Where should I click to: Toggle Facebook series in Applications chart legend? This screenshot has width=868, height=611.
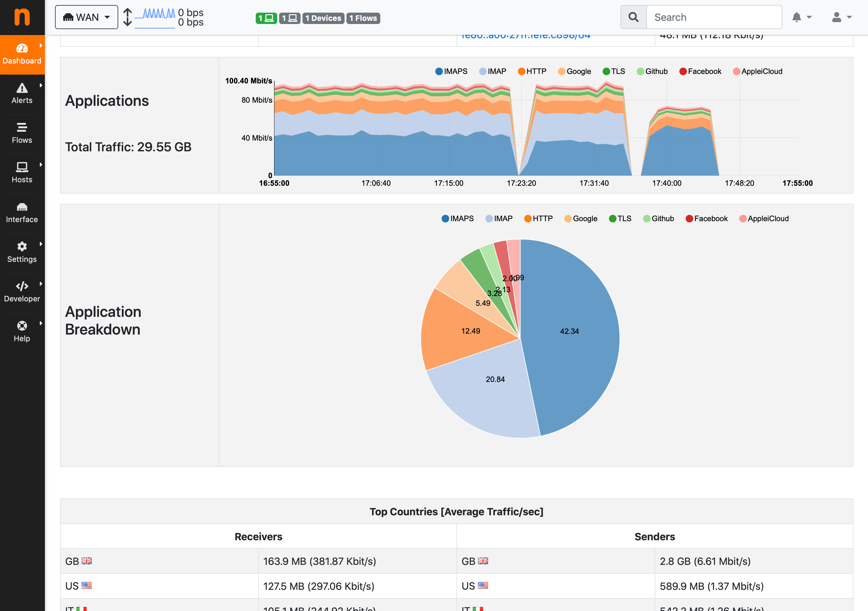[700, 71]
